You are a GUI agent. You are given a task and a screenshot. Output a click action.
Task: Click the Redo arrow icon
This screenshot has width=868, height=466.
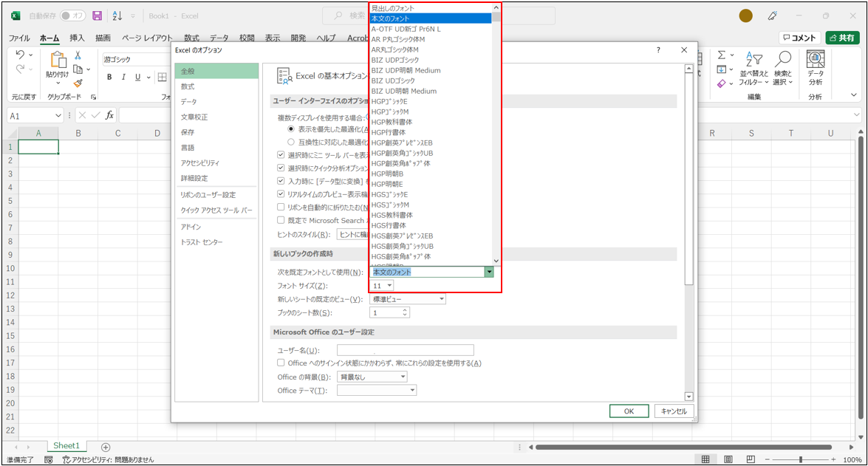tap(21, 69)
